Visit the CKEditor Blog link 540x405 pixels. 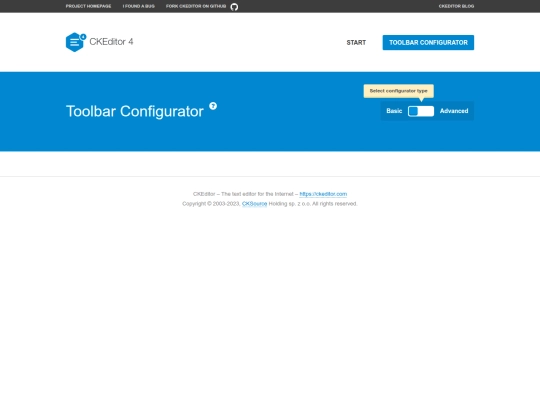pyautogui.click(x=456, y=6)
